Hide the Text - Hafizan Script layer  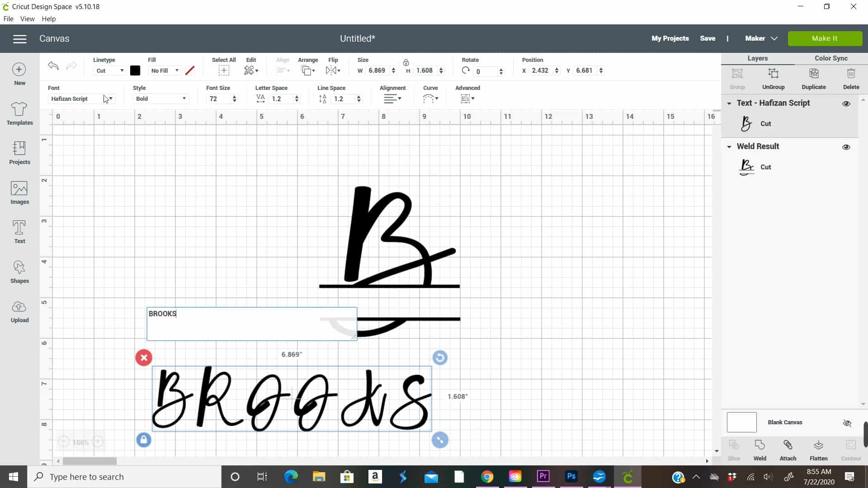coord(846,103)
